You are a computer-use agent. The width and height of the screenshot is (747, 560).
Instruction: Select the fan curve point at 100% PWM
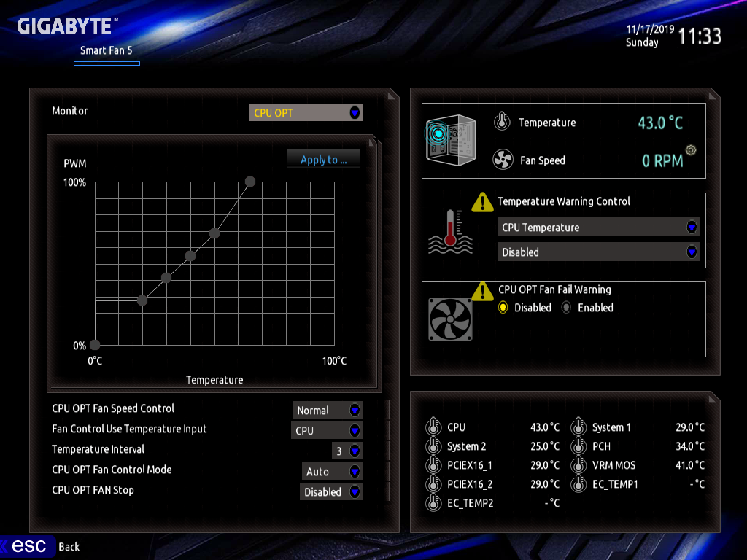point(250,182)
